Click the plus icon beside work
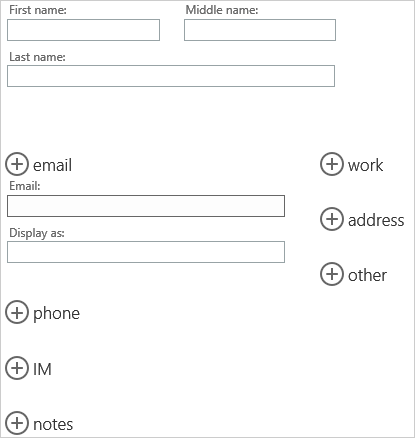 click(332, 164)
